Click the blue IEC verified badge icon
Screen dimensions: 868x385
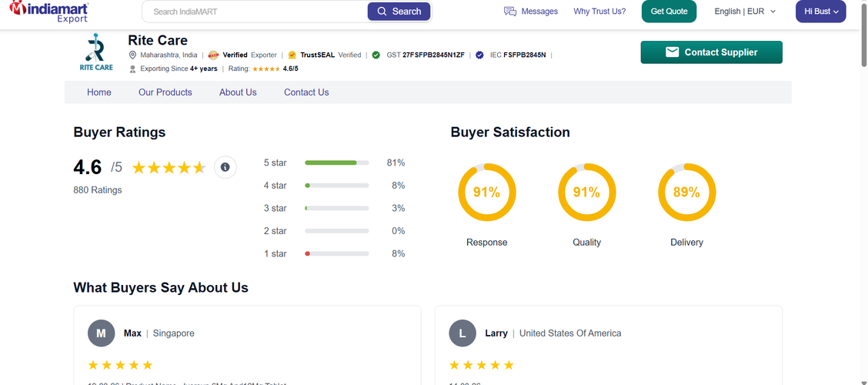(x=479, y=55)
